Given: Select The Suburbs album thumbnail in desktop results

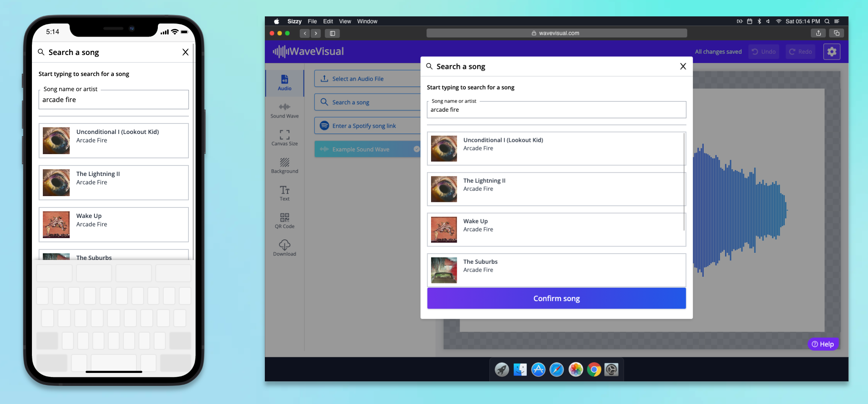Looking at the screenshot, I should (444, 270).
